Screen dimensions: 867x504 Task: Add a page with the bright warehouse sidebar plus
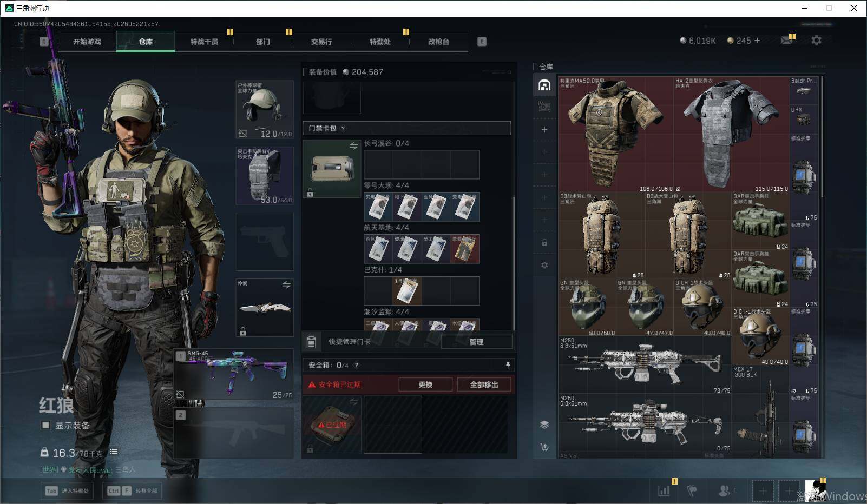[544, 130]
